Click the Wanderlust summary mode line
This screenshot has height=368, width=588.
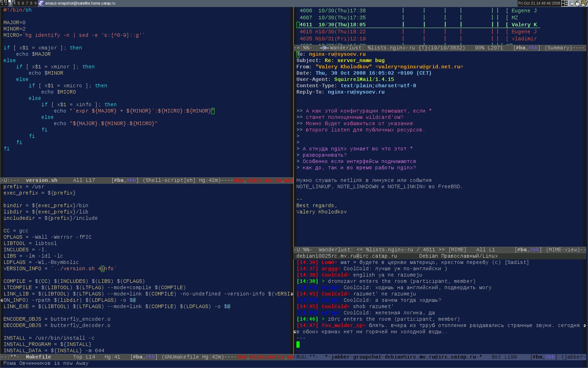point(440,48)
